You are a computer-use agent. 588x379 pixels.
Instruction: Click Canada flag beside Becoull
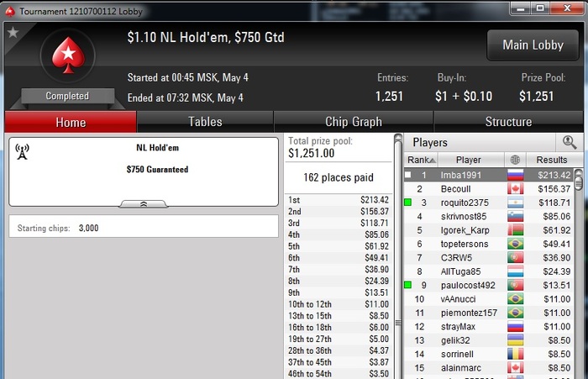point(515,189)
